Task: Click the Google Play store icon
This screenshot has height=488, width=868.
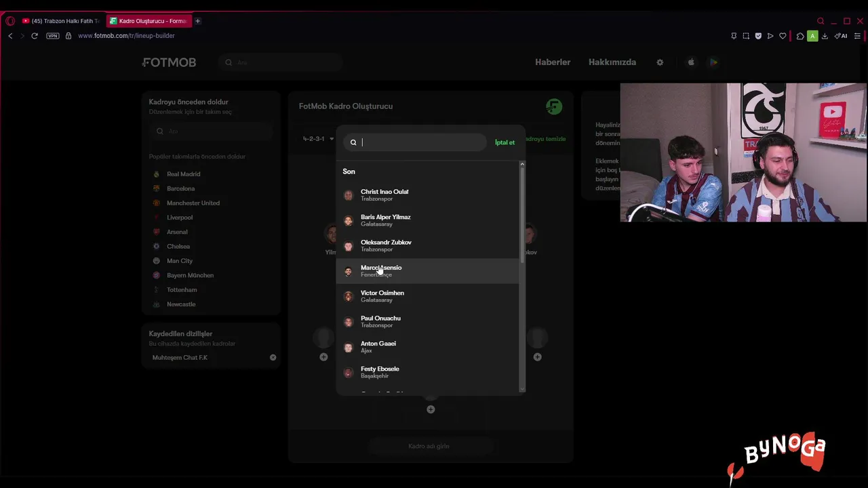Action: click(x=713, y=62)
